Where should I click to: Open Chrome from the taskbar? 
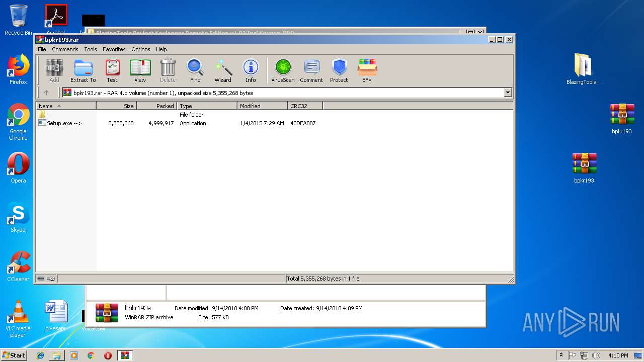point(91,355)
